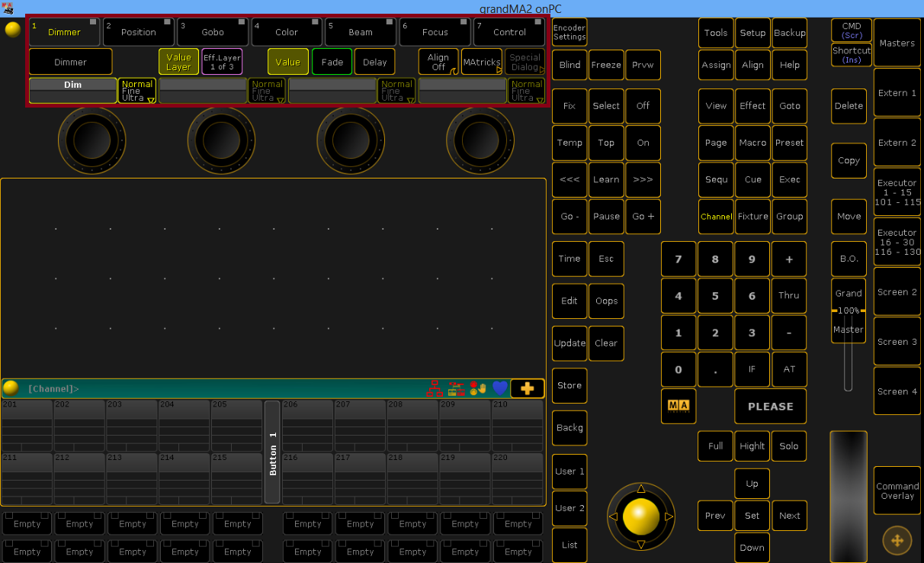Click the >>> key

pos(643,179)
